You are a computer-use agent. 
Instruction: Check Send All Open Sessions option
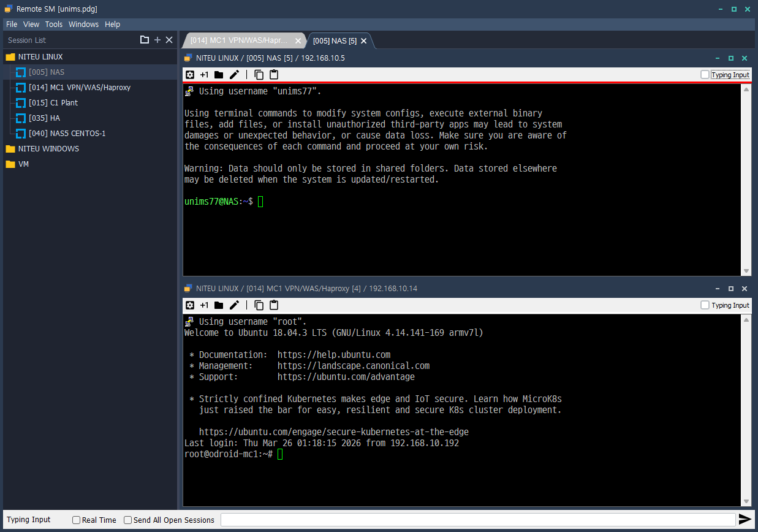(127, 520)
